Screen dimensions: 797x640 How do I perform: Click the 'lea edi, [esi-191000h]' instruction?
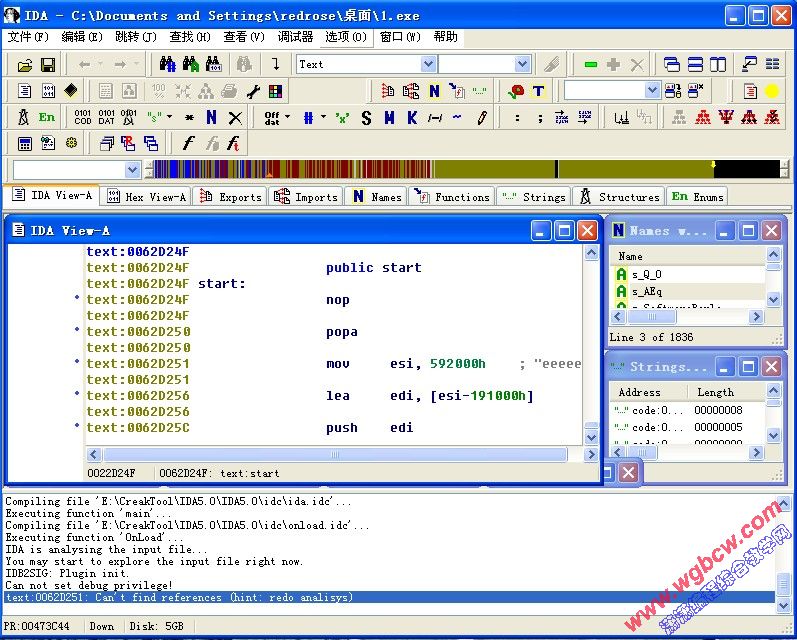[430, 395]
